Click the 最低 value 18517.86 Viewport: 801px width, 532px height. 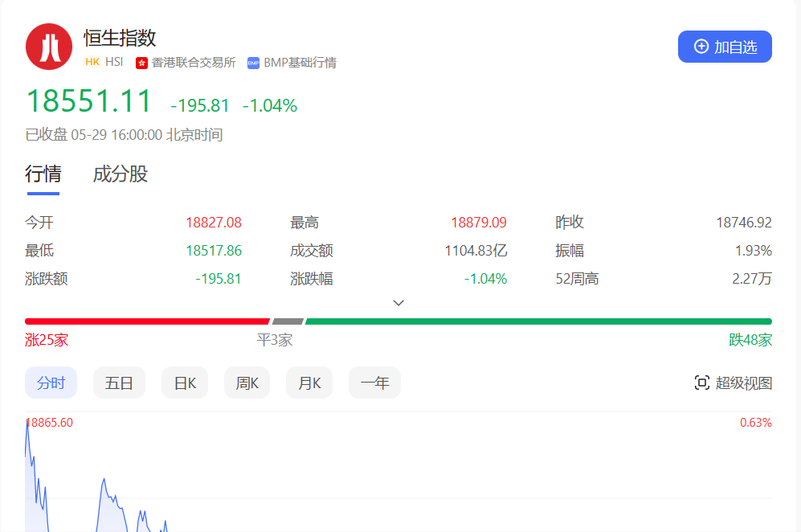[x=214, y=251]
